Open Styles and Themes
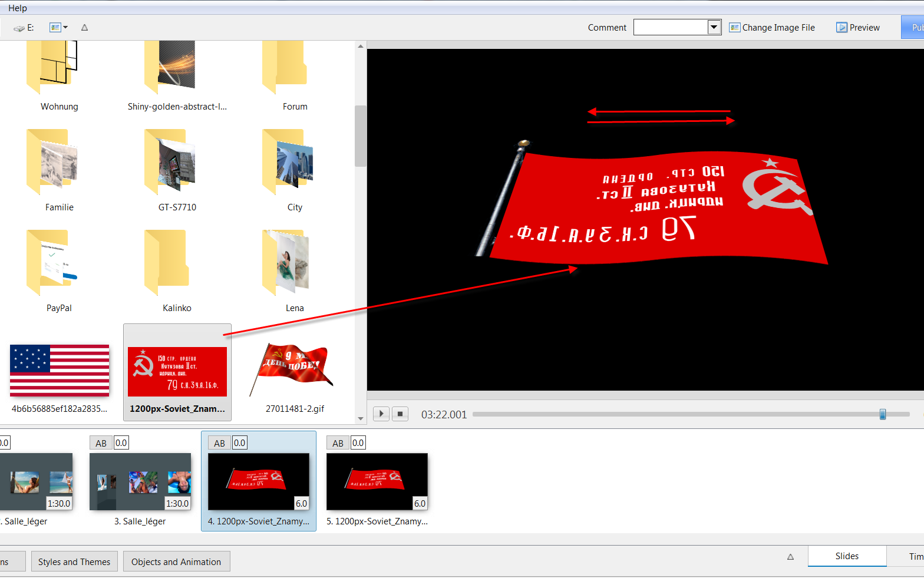The width and height of the screenshot is (924, 578). coord(74,562)
